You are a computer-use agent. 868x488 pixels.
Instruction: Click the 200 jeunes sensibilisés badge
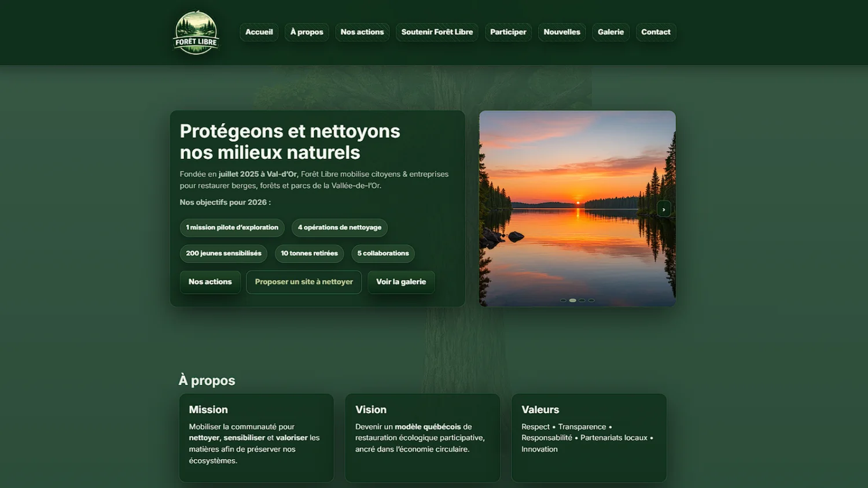tap(223, 253)
